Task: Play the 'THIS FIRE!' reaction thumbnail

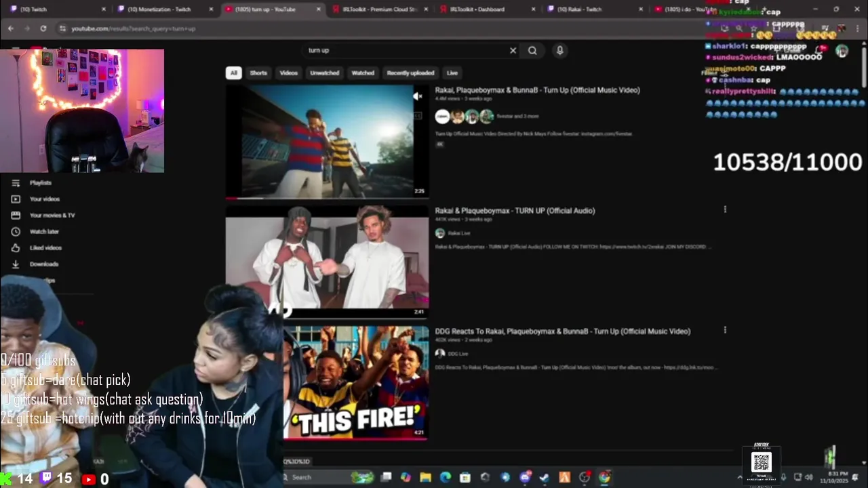Action: [x=356, y=383]
